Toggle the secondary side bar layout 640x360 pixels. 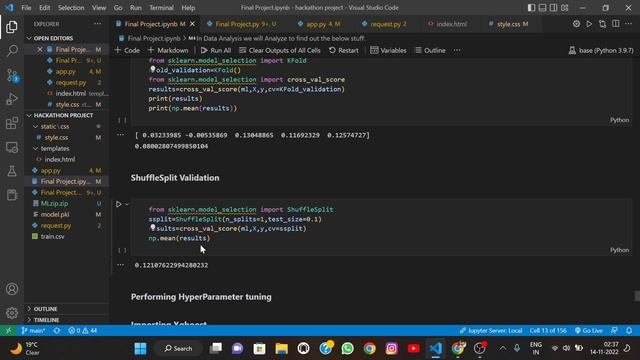pos(553,8)
